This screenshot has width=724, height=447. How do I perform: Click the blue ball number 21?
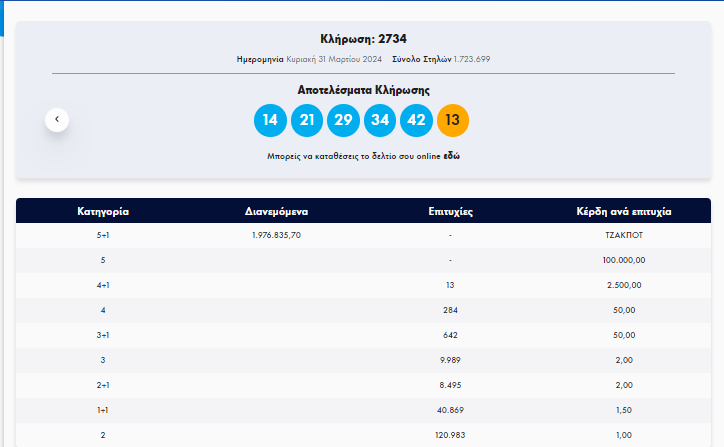click(x=306, y=120)
